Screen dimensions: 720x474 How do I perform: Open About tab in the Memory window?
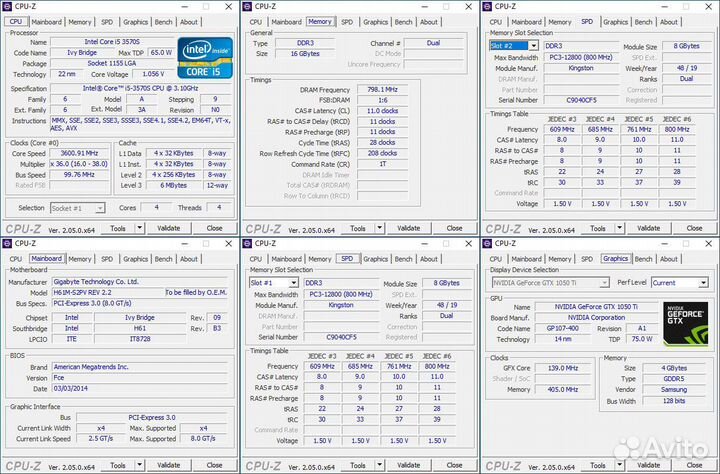point(429,22)
